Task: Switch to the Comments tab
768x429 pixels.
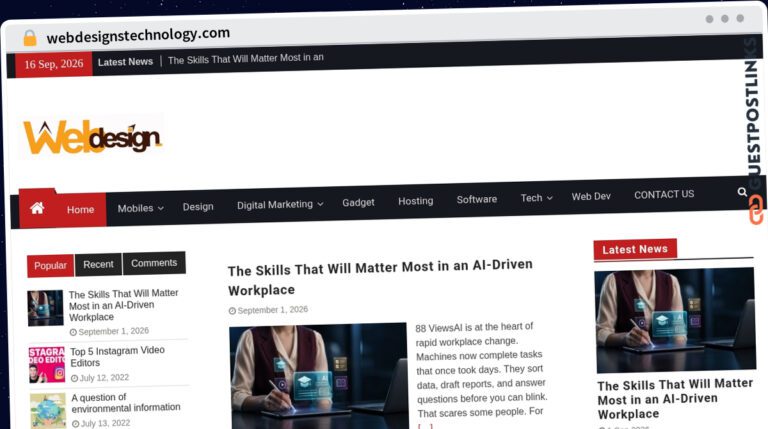Action: click(154, 263)
